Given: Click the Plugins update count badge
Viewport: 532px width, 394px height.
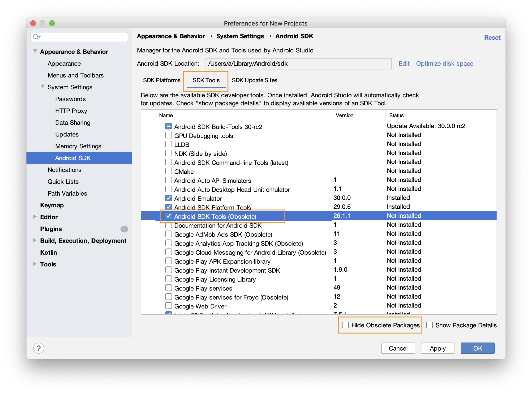Looking at the screenshot, I should pyautogui.click(x=124, y=229).
